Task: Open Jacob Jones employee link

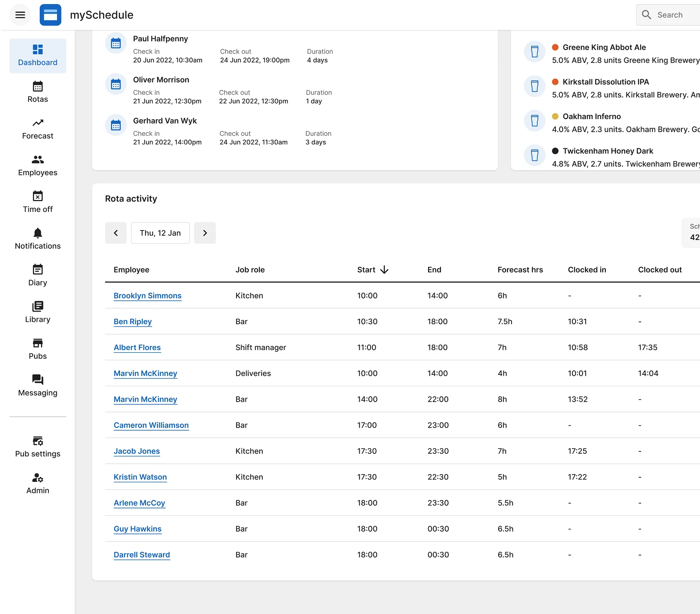Action: [x=137, y=451]
